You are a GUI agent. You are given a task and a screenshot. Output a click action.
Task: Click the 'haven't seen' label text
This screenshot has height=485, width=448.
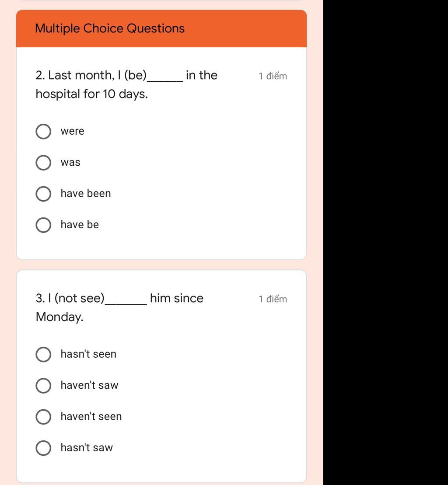tap(91, 416)
